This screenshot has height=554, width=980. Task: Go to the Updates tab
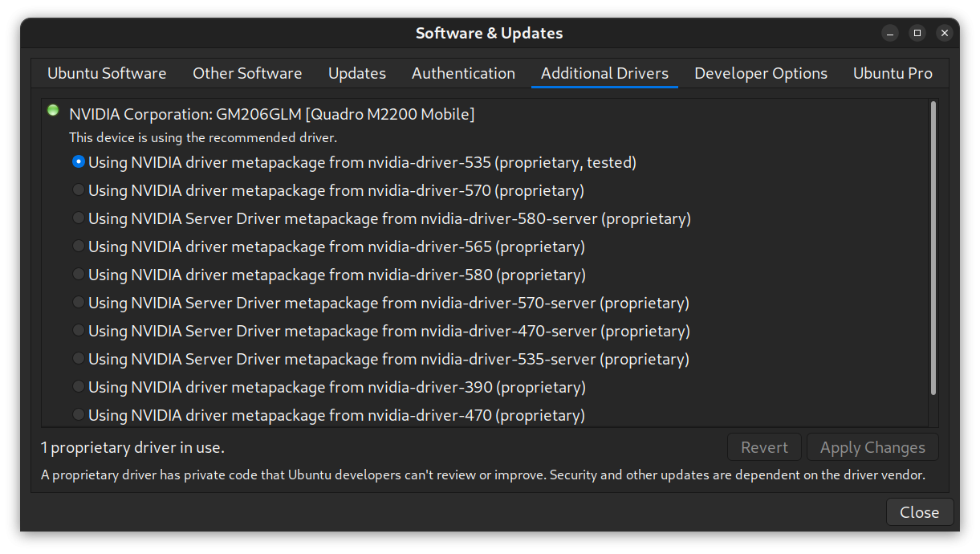pyautogui.click(x=357, y=73)
